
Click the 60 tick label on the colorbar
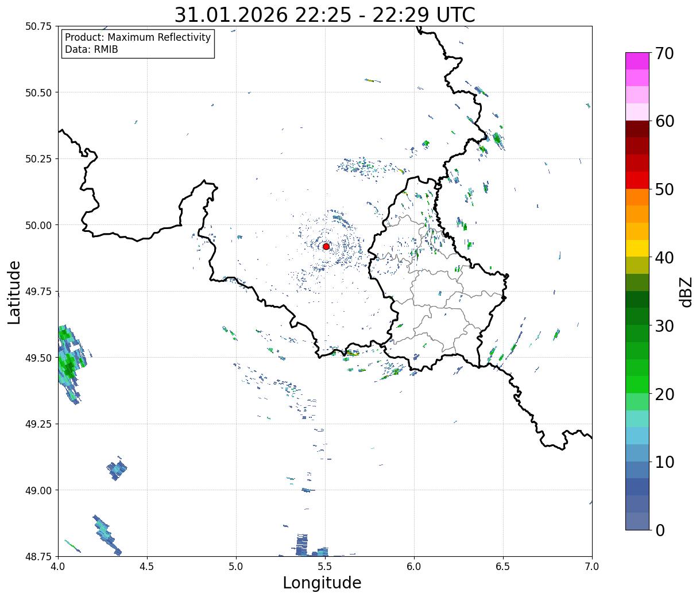[x=664, y=121]
